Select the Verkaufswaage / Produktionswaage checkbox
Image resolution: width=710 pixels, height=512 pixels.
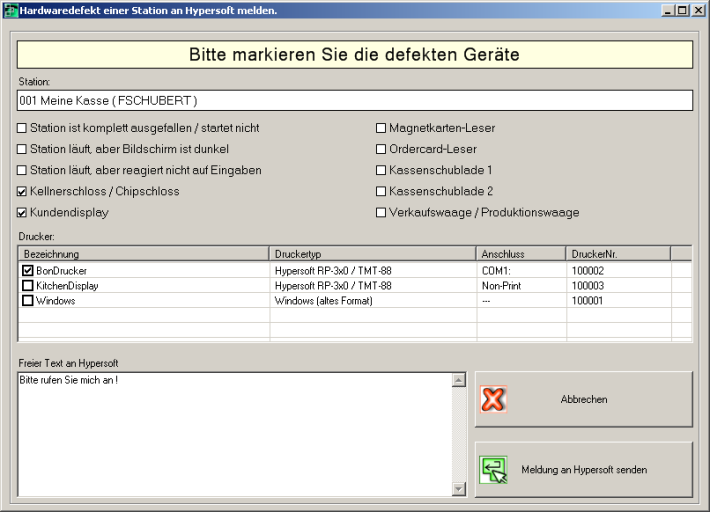pyautogui.click(x=381, y=212)
